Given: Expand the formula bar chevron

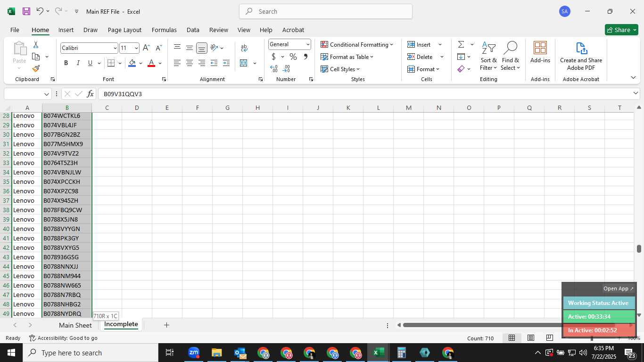Looking at the screenshot, I should (636, 93).
